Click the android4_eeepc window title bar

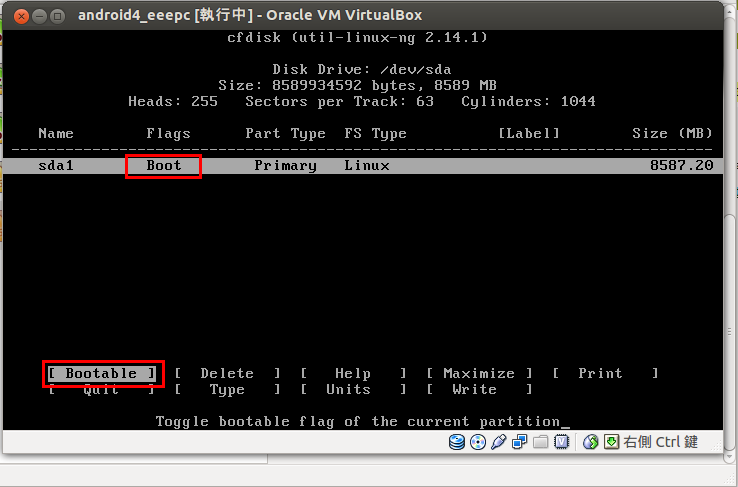click(x=363, y=16)
